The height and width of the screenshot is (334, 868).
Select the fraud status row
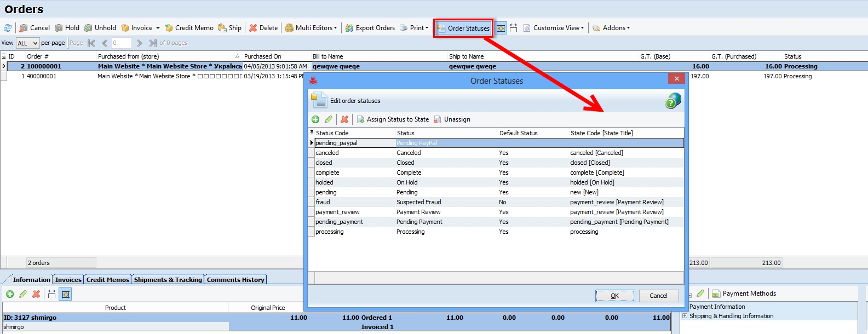pyautogui.click(x=496, y=202)
